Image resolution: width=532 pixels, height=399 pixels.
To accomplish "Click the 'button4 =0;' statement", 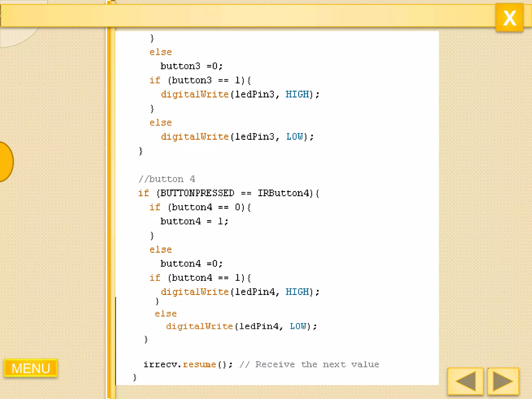I will click(191, 264).
